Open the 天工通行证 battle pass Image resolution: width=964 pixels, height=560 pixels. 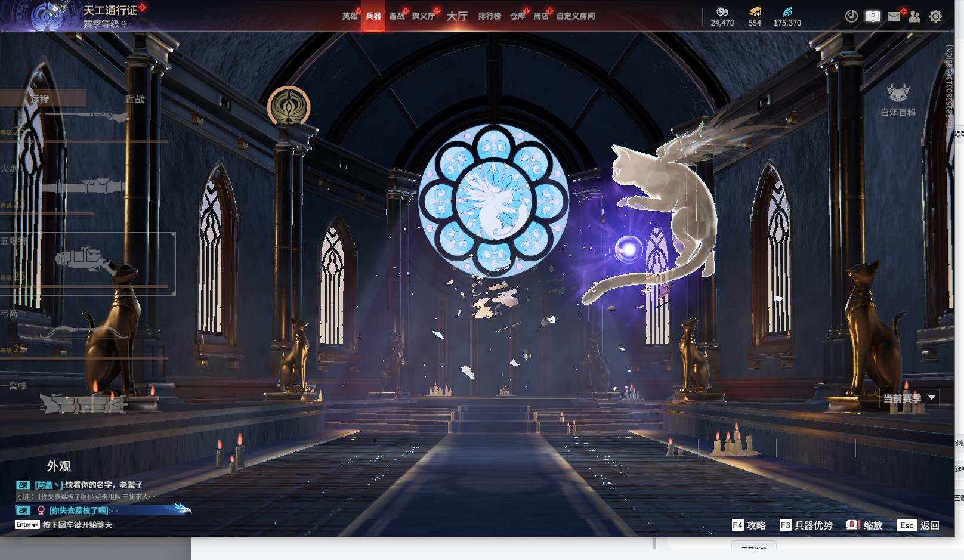pos(110,10)
